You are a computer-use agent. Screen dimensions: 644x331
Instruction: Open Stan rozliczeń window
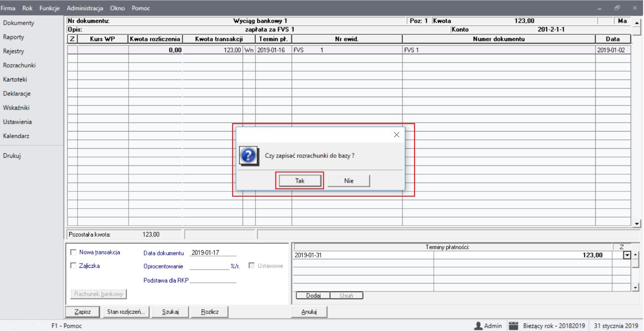[x=126, y=312]
